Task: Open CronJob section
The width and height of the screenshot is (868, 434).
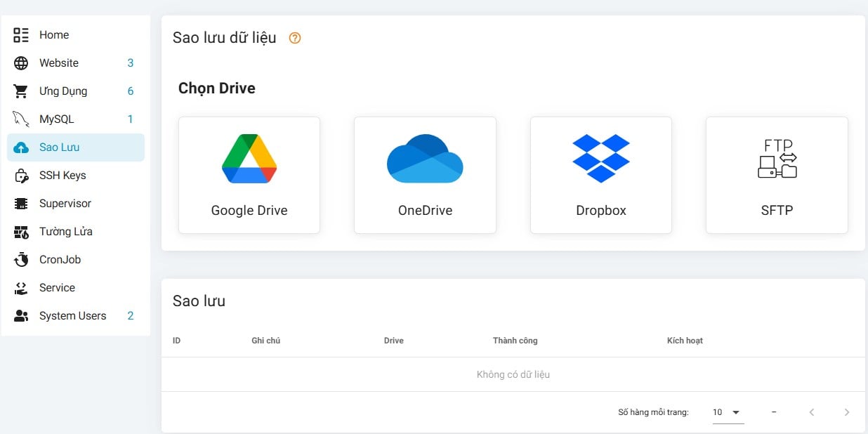Action: click(76, 260)
